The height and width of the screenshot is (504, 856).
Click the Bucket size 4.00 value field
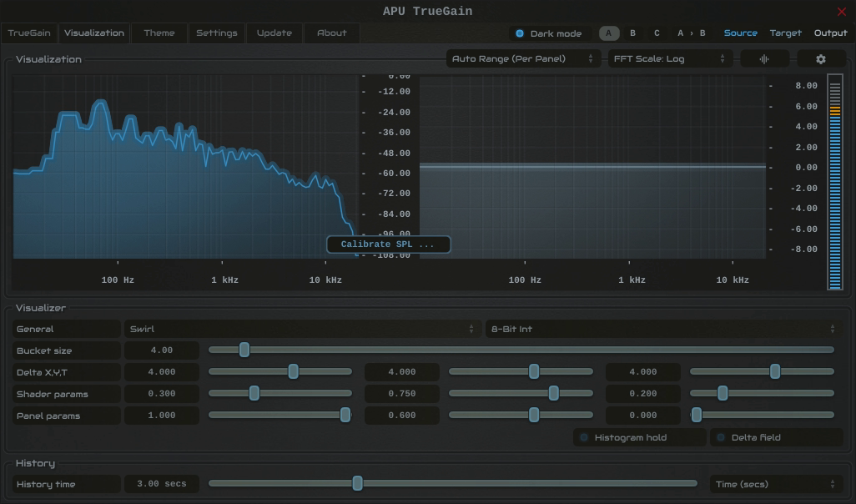pos(162,350)
